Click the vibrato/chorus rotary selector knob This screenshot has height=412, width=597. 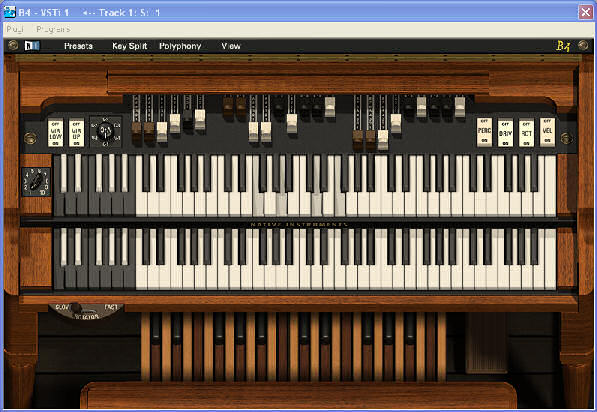click(x=105, y=132)
